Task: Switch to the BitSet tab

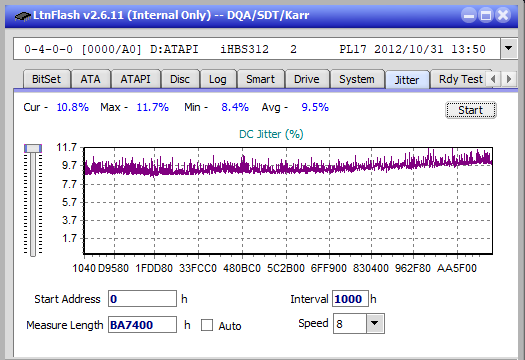Action: click(x=47, y=79)
